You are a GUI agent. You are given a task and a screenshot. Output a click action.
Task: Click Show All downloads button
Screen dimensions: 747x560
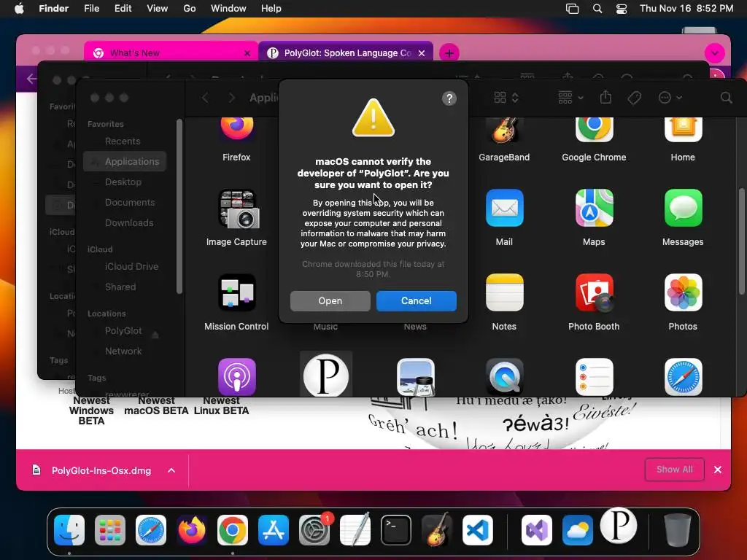pyautogui.click(x=675, y=470)
